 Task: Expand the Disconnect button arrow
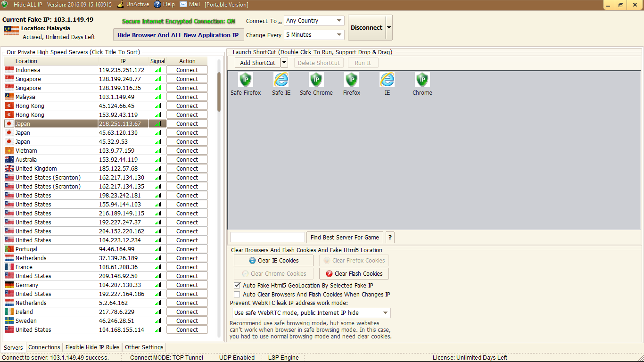[x=389, y=27]
